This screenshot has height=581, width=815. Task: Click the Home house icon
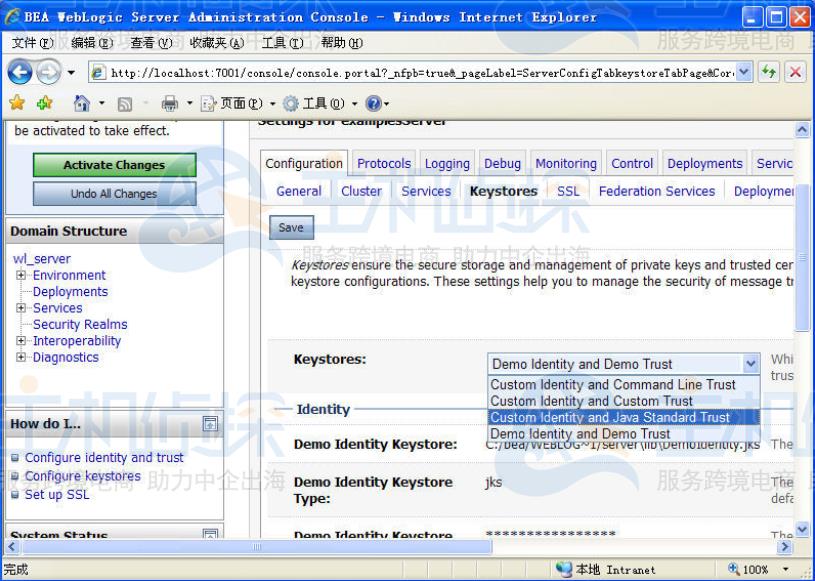(82, 103)
